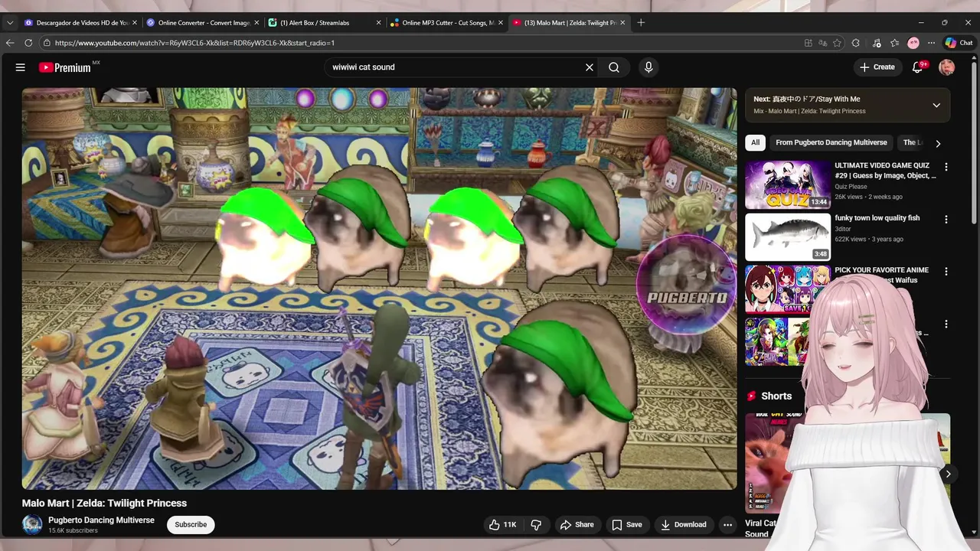Select the All filter chip
The image size is (980, 551).
(756, 143)
